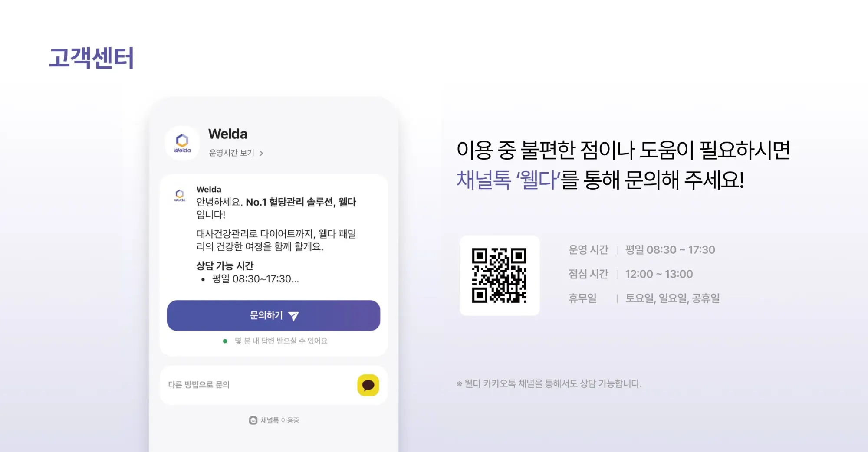This screenshot has height=452, width=868.
Task: Click the 채널톡 '웰다' highlighted text
Action: coord(509,180)
